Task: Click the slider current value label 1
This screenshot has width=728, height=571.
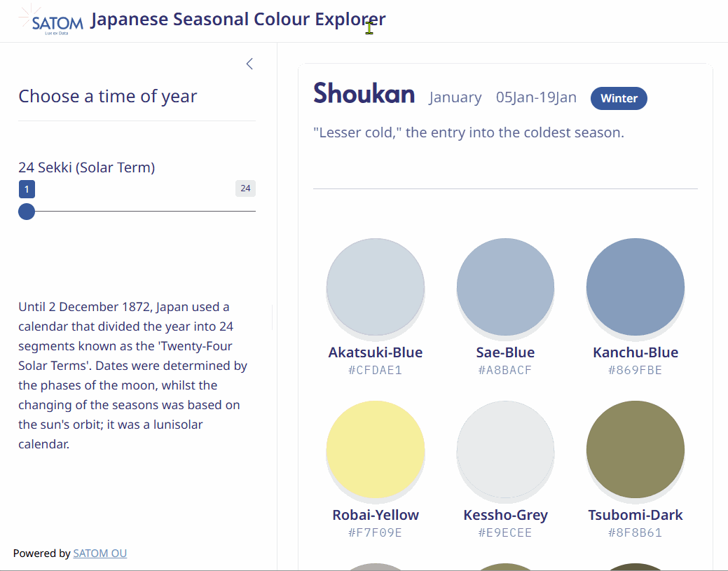Action: click(x=27, y=189)
